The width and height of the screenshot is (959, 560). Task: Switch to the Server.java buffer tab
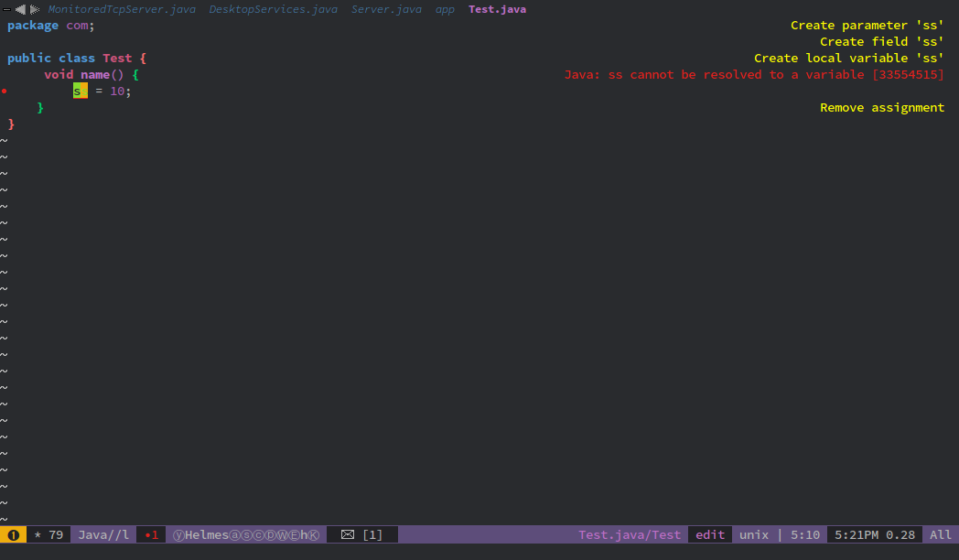(x=386, y=8)
